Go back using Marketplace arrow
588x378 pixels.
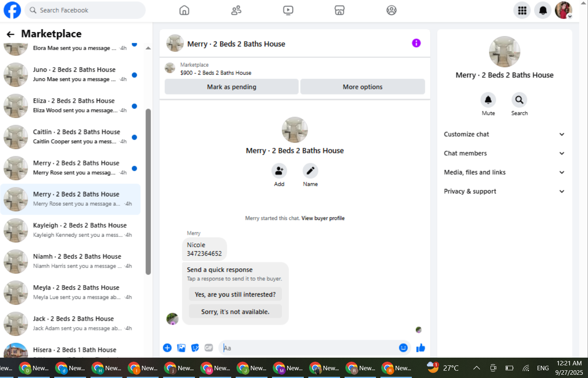click(11, 34)
